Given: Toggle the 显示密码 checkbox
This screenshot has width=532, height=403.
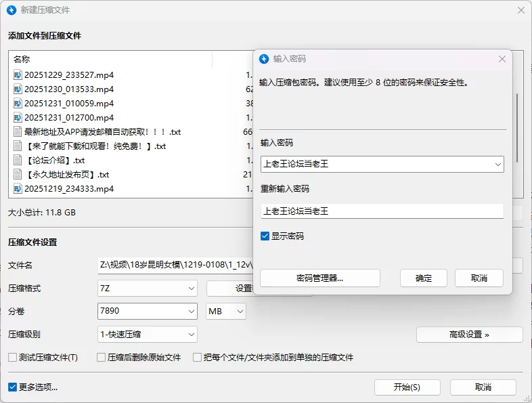Looking at the screenshot, I should pyautogui.click(x=265, y=236).
